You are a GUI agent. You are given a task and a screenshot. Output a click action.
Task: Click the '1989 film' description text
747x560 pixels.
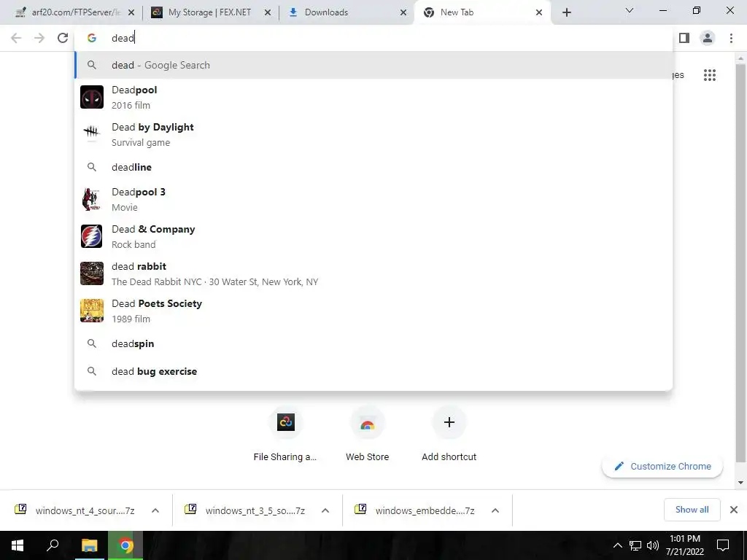pos(131,319)
